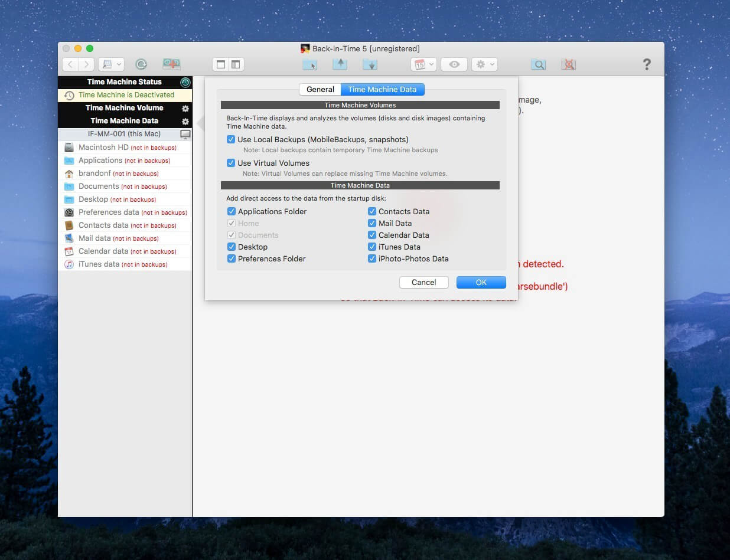Toggle Use Virtual Volumes checkbox
Image resolution: width=730 pixels, height=560 pixels.
pos(231,163)
